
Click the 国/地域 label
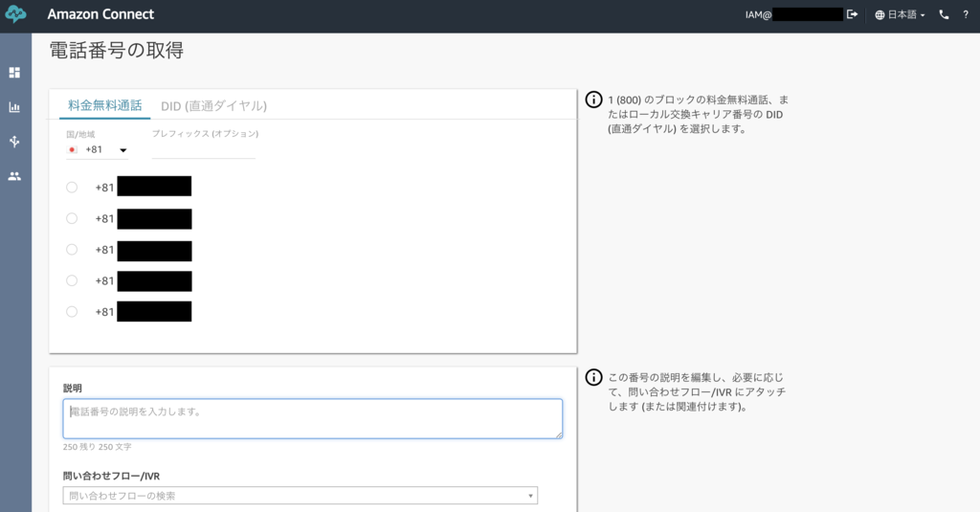[80, 134]
